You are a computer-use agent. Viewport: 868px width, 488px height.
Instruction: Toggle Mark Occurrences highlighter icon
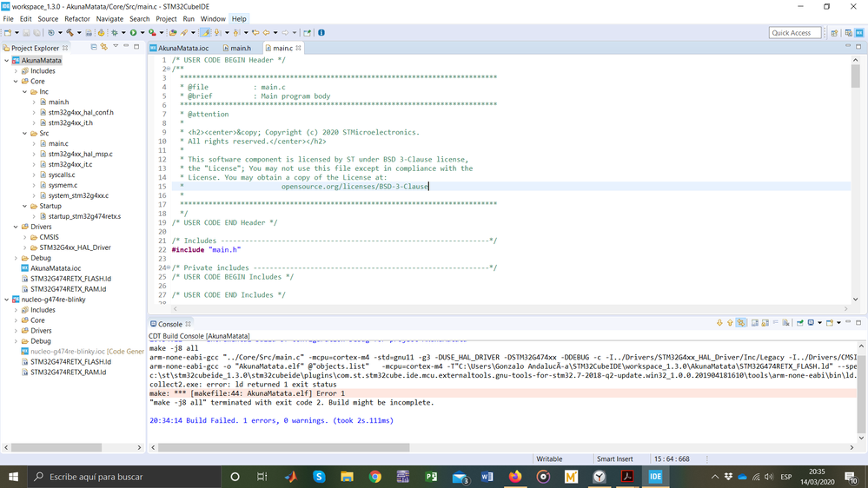click(205, 33)
